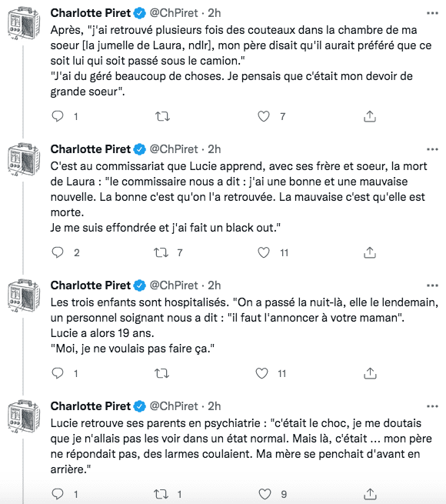Retweet the tweet ending 'devoir de grande soeur'
The width and height of the screenshot is (446, 504).
[162, 116]
